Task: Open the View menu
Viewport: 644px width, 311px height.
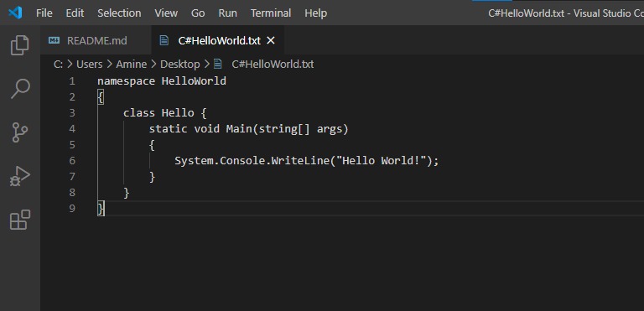Action: (166, 13)
